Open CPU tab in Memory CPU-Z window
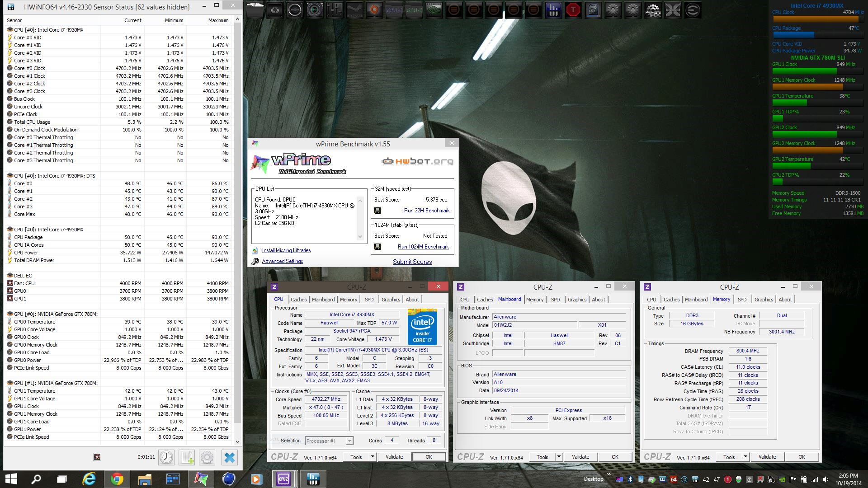This screenshot has height=488, width=868. 651,300
